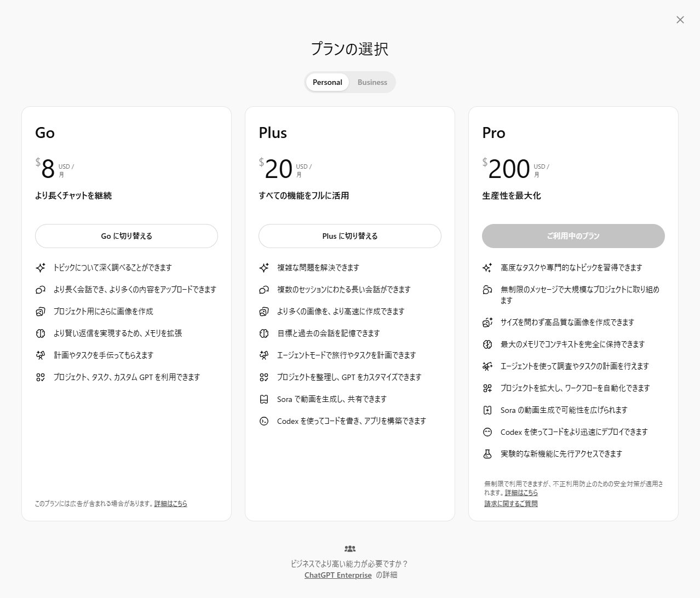Open 詳細はこちら link in the Go plan
Screen dimensions: 700x598
pyautogui.click(x=170, y=503)
